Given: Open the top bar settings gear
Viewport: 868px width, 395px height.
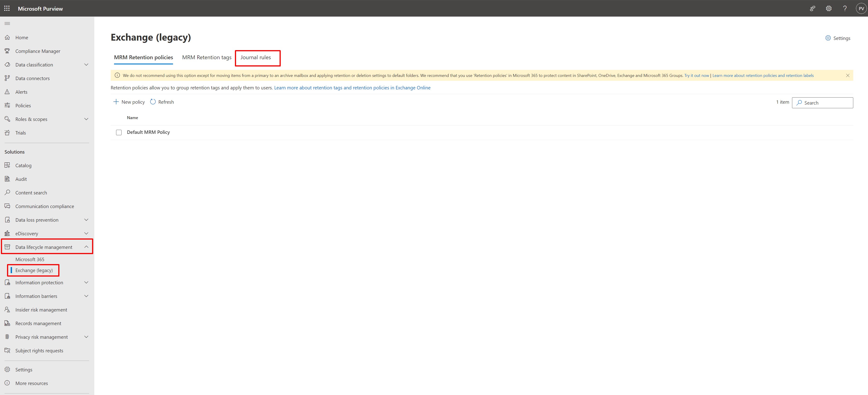Looking at the screenshot, I should point(829,8).
